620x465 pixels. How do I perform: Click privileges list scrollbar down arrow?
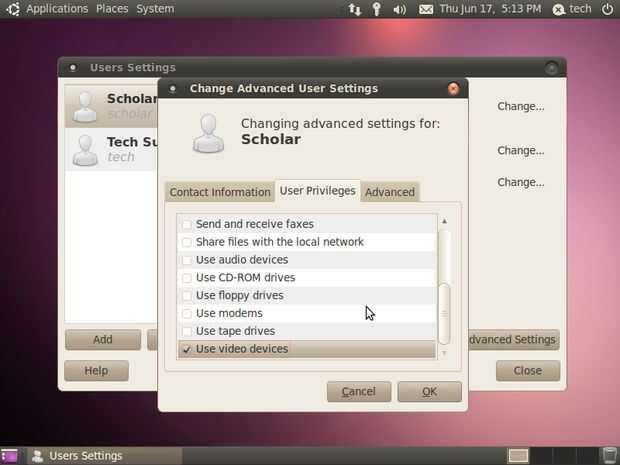444,353
